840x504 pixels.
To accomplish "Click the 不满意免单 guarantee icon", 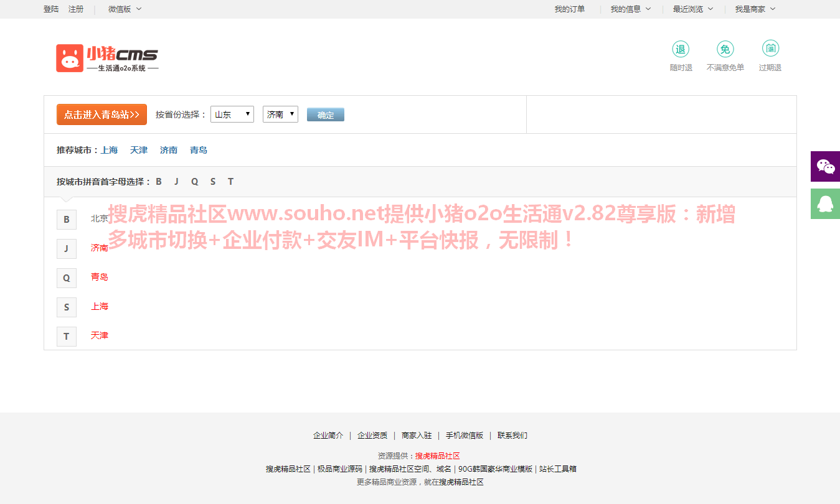I will click(725, 49).
